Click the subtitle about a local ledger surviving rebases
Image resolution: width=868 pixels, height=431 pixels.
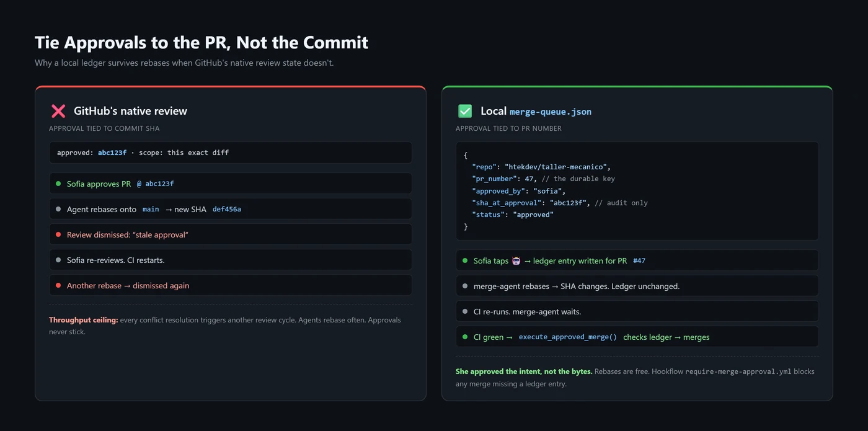(184, 63)
